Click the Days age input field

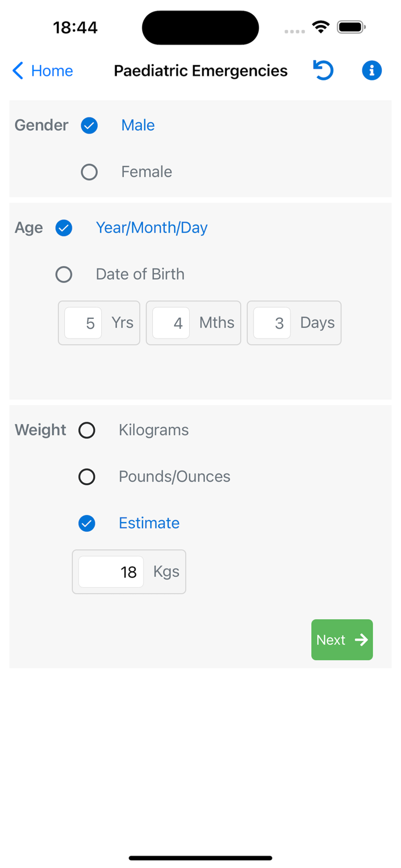coord(272,323)
